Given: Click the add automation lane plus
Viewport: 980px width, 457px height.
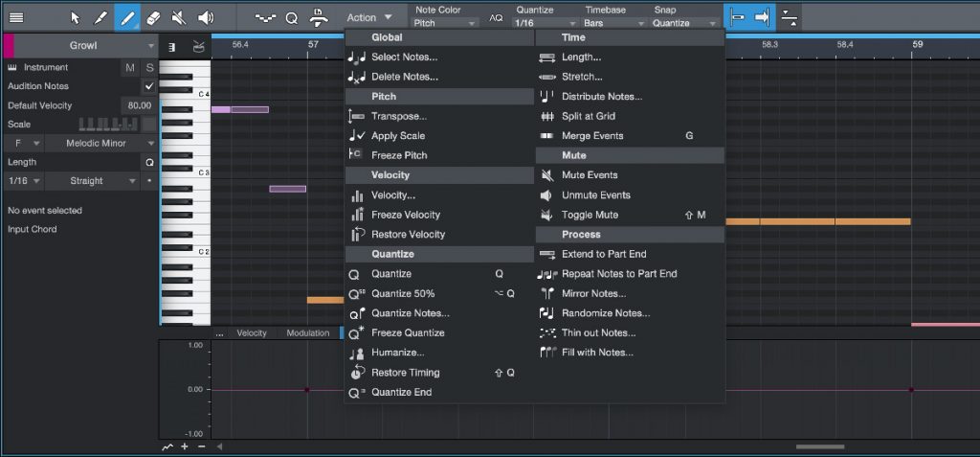Looking at the screenshot, I should tap(185, 446).
